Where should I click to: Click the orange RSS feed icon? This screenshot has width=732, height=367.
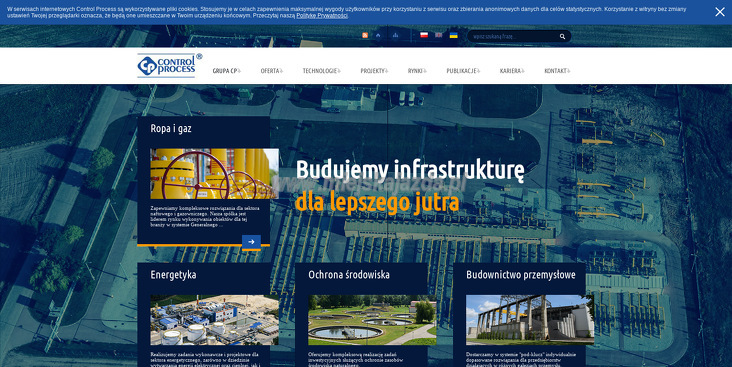(x=365, y=35)
